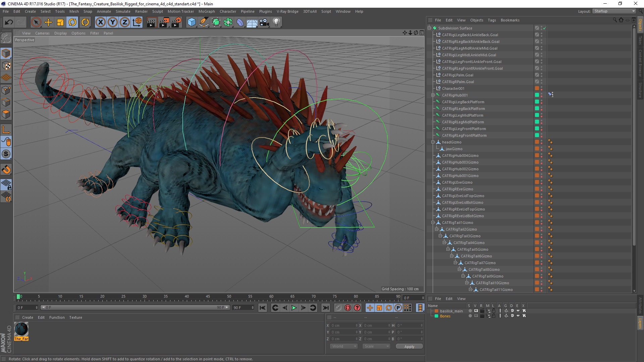The height and width of the screenshot is (362, 644).
Task: Open Content Browser side tab
Action: point(640,63)
